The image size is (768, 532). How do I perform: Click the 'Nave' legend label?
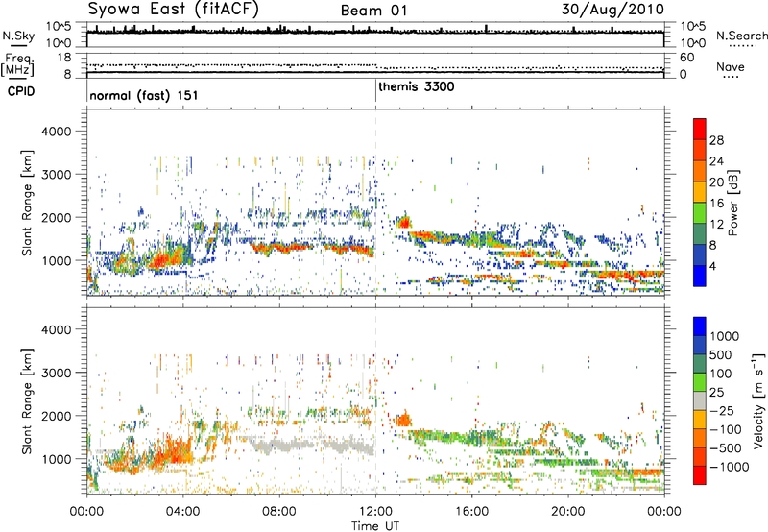731,67
